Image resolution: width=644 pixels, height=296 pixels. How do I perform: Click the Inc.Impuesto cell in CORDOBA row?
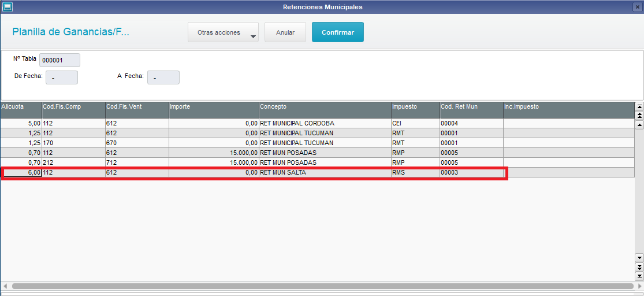569,123
